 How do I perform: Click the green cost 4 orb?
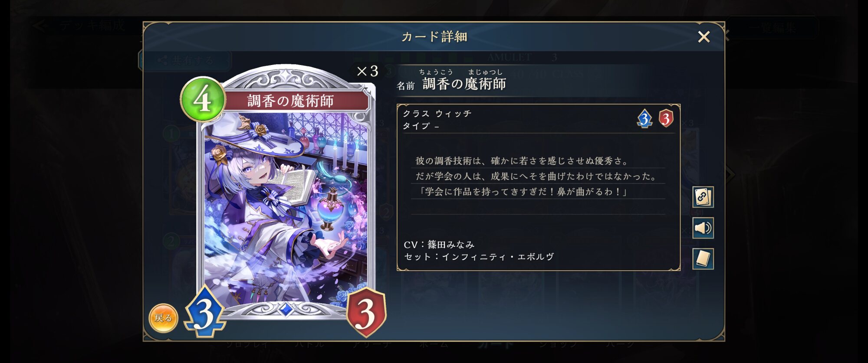point(203,99)
